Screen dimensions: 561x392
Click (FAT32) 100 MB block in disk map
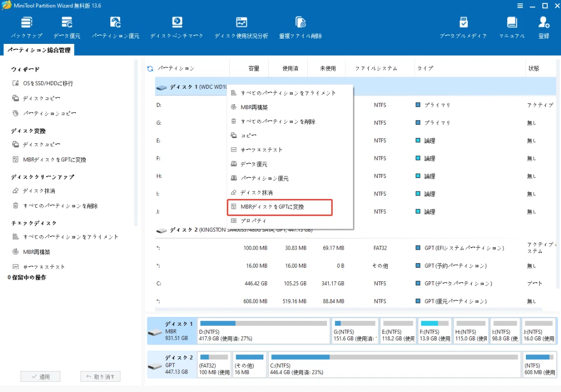[x=214, y=365]
